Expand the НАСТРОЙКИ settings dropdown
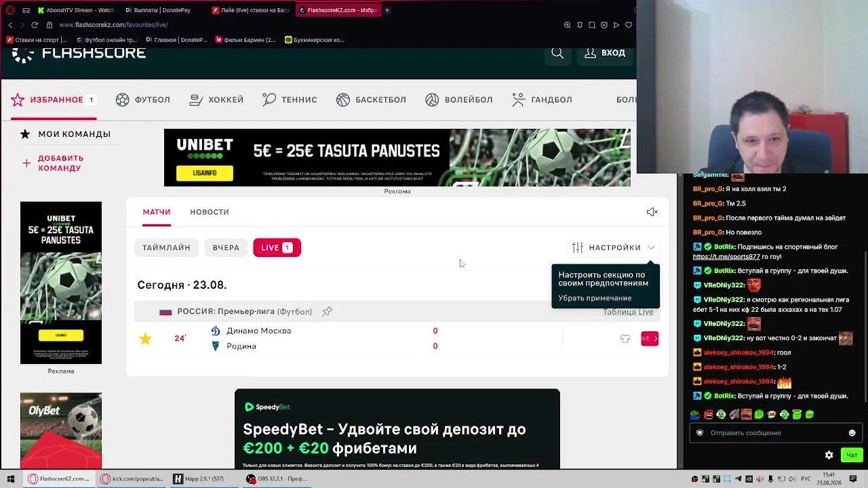 coord(614,247)
